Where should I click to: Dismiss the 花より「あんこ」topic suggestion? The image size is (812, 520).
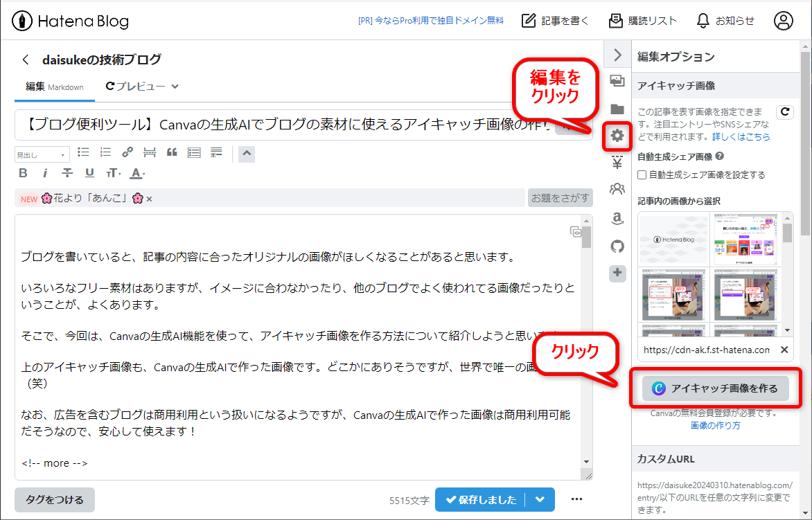pyautogui.click(x=149, y=199)
